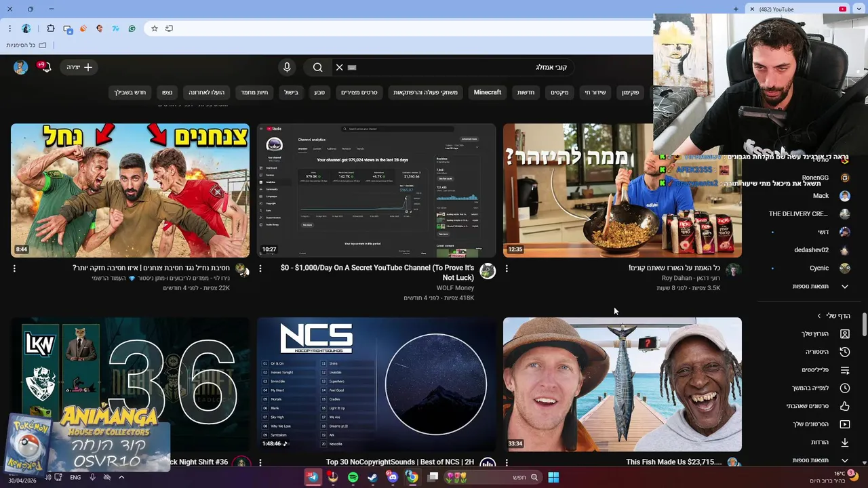Clear the YouTube search box text
The width and height of the screenshot is (868, 488).
pos(339,67)
